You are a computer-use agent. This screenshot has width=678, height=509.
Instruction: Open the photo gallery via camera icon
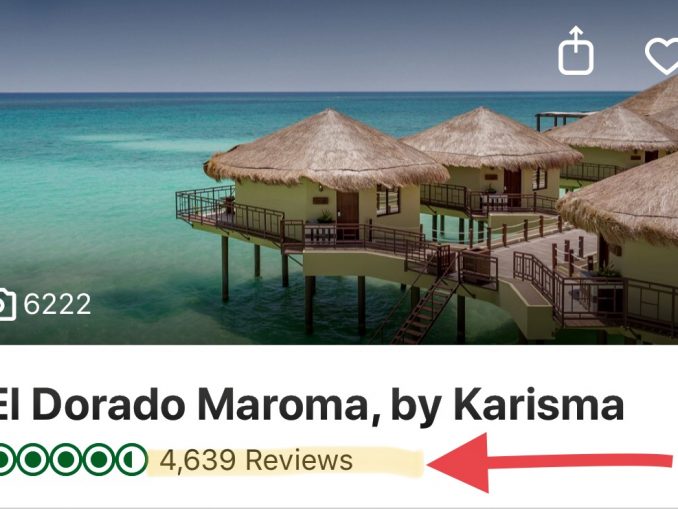click(7, 304)
